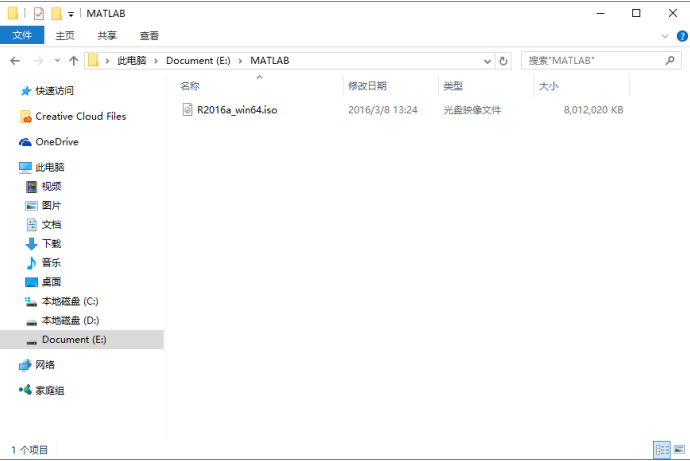Expand the ribbon with the chevron

point(665,36)
